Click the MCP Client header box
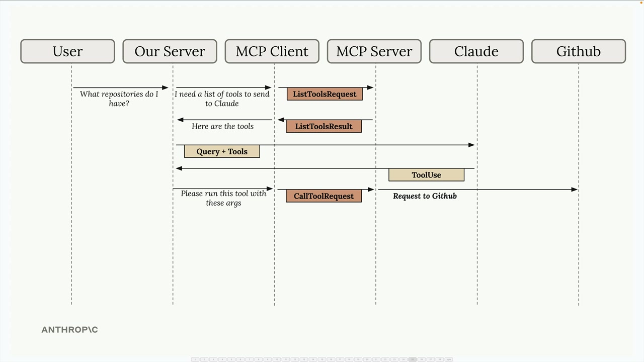 pos(272,51)
